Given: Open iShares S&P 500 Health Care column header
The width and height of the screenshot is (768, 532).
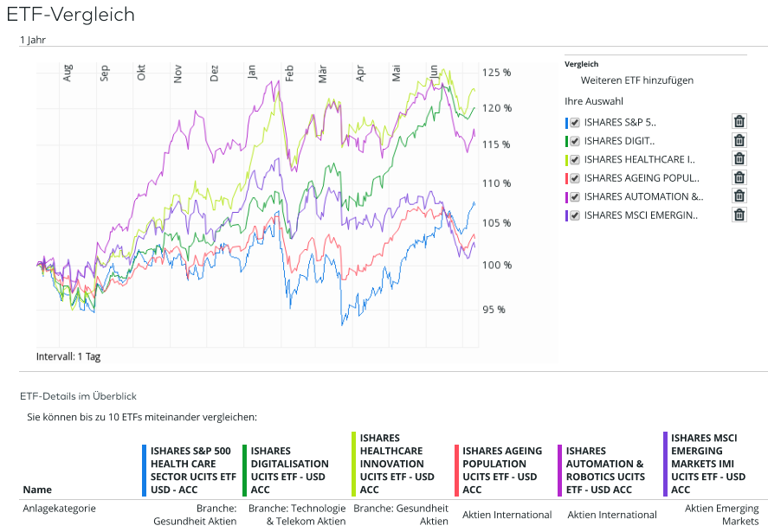Looking at the screenshot, I should click(192, 470).
